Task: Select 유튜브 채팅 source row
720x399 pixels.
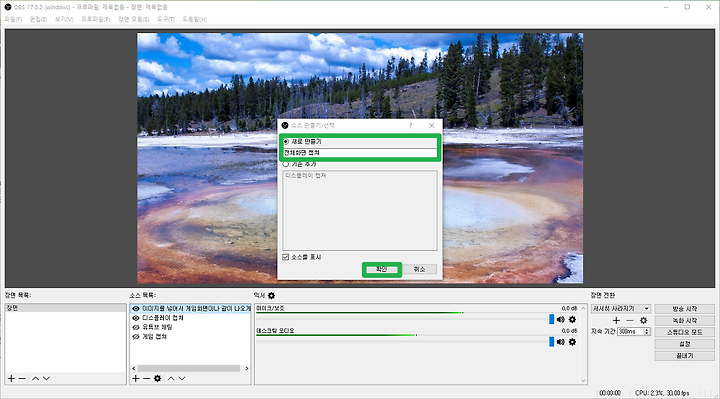Action: (x=190, y=327)
